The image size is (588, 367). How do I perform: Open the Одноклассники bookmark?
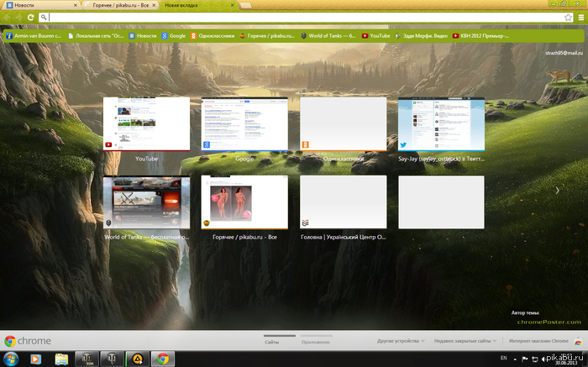213,35
